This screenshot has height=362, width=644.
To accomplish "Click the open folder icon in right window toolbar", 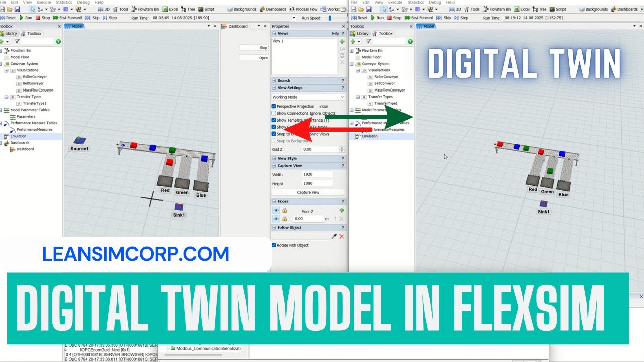I will tap(361, 9).
